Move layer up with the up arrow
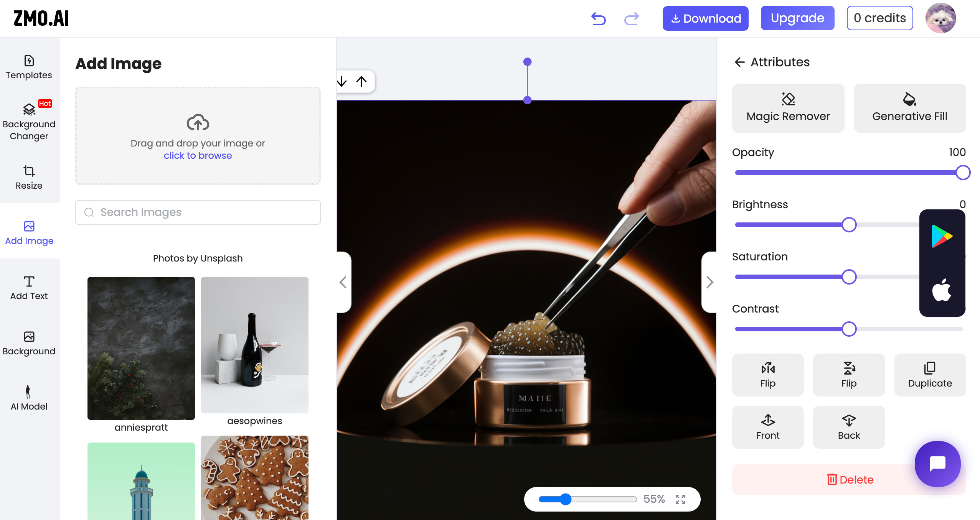The height and width of the screenshot is (520, 980). tap(361, 81)
